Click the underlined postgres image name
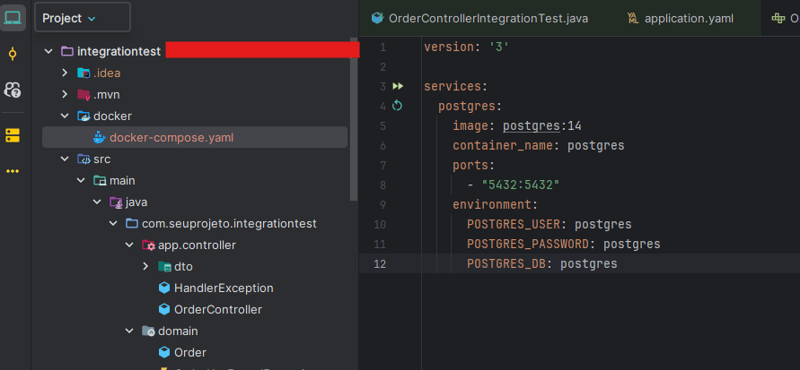The width and height of the screenshot is (800, 370). [x=531, y=126]
